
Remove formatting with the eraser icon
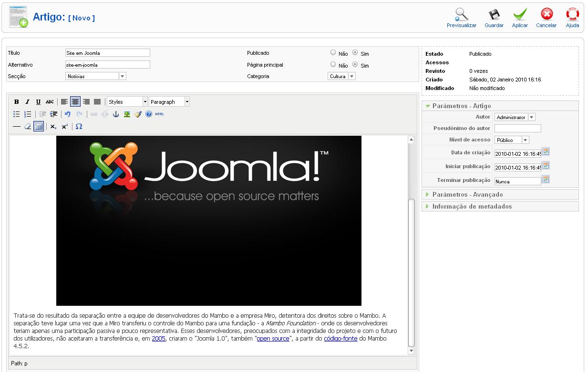(x=28, y=127)
